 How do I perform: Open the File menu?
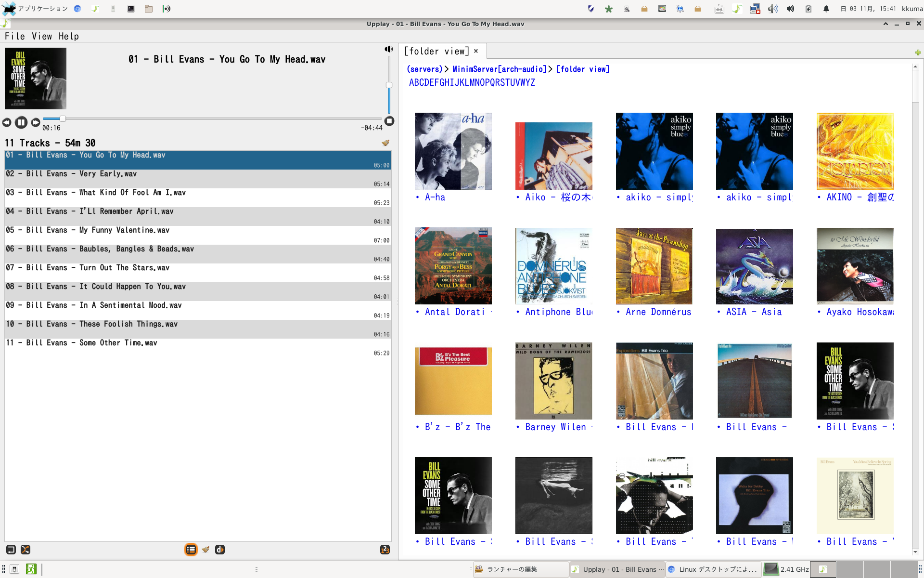click(15, 36)
